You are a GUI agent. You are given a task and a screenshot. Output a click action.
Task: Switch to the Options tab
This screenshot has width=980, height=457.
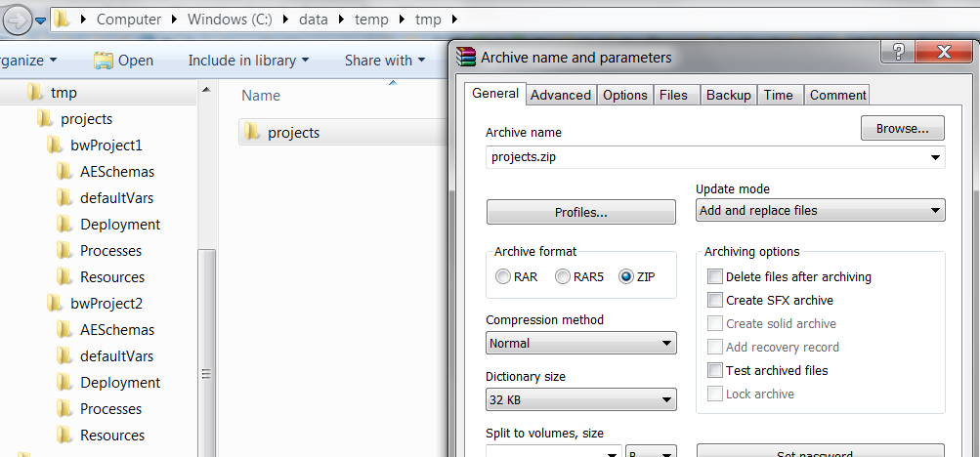pyautogui.click(x=625, y=95)
